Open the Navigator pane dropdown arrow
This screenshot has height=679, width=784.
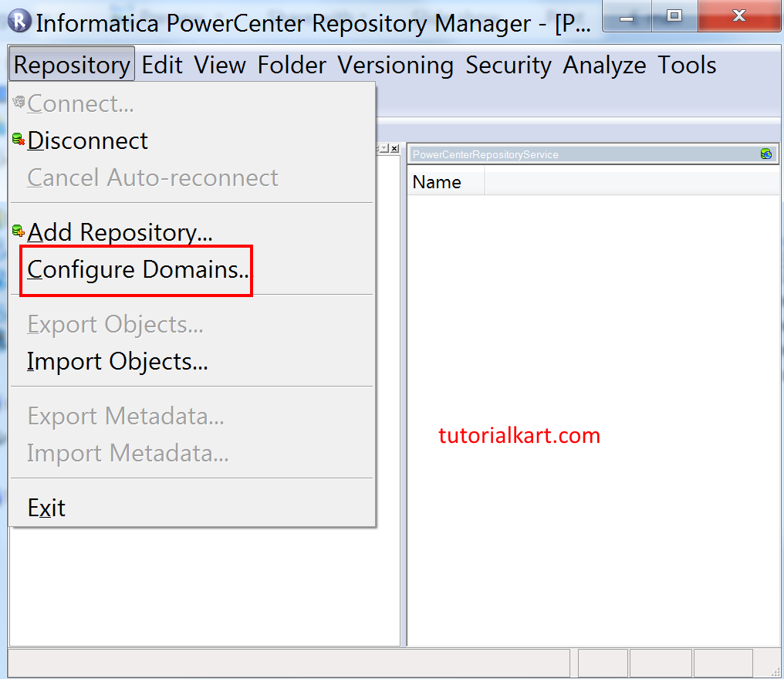(x=384, y=148)
